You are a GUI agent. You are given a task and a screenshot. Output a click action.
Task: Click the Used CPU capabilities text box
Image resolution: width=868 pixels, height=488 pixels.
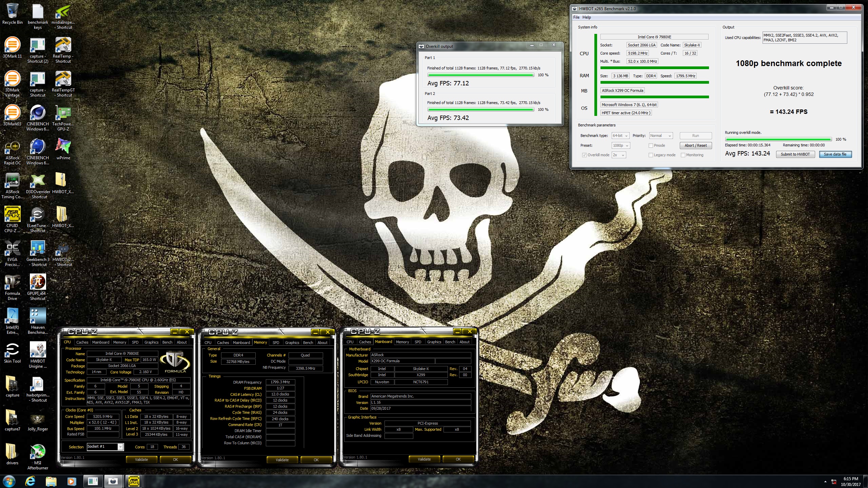pyautogui.click(x=805, y=38)
